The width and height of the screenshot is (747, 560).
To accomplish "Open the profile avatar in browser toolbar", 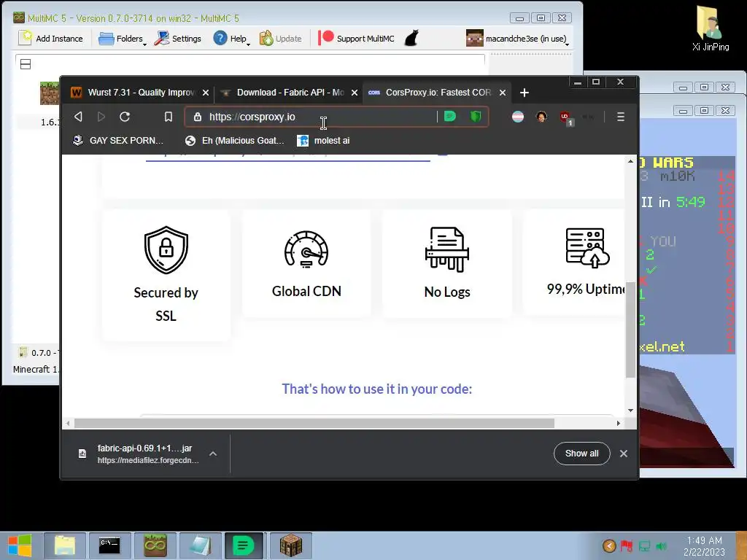I will pos(541,117).
